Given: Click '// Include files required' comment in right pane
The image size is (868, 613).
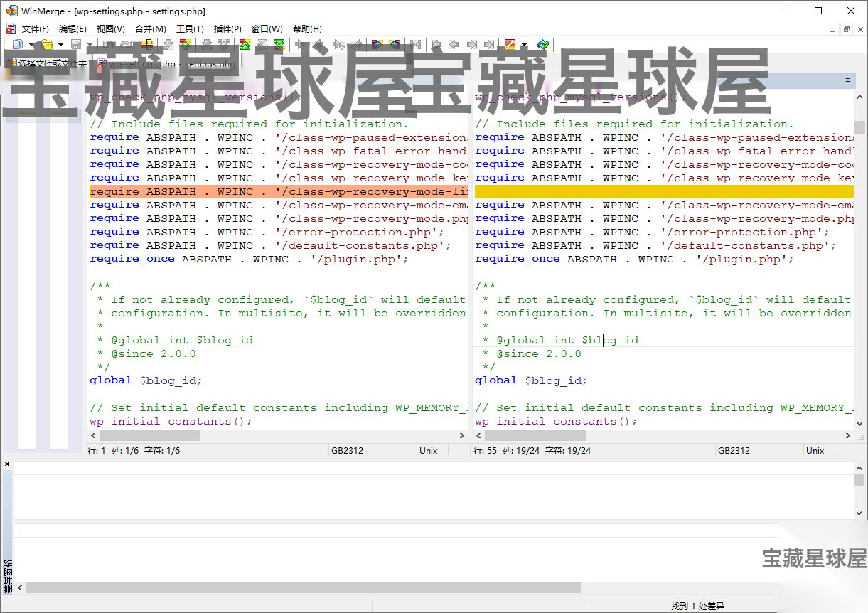Looking at the screenshot, I should point(634,124).
